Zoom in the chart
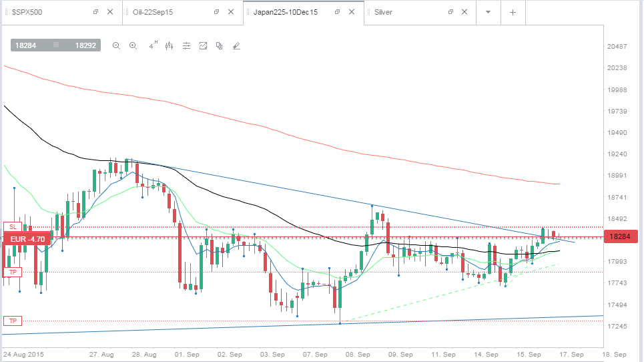This screenshot has height=362, width=644. click(133, 46)
